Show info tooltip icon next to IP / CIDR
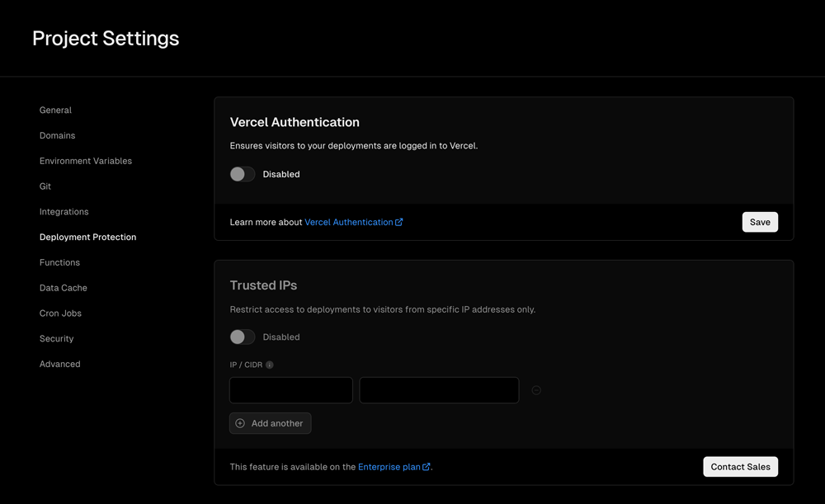The width and height of the screenshot is (825, 504). (x=270, y=365)
